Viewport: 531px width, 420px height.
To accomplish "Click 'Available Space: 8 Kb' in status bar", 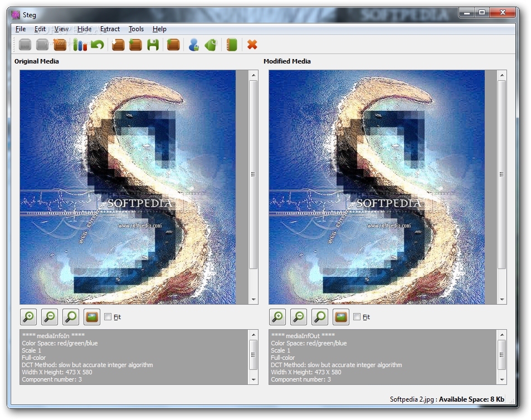I will 471,399.
